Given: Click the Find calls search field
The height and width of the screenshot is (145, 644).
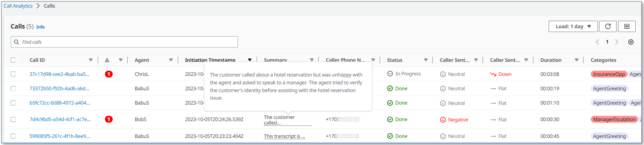Looking at the screenshot, I should [124, 42].
